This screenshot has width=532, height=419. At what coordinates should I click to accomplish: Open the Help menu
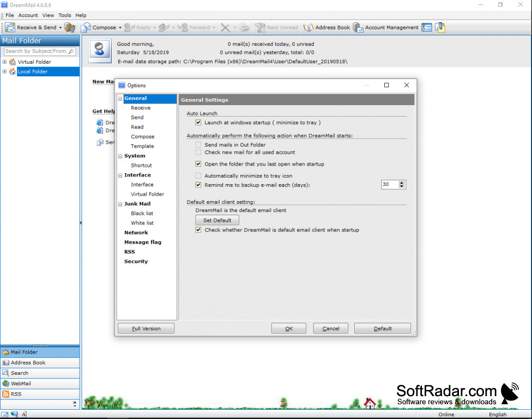click(81, 15)
